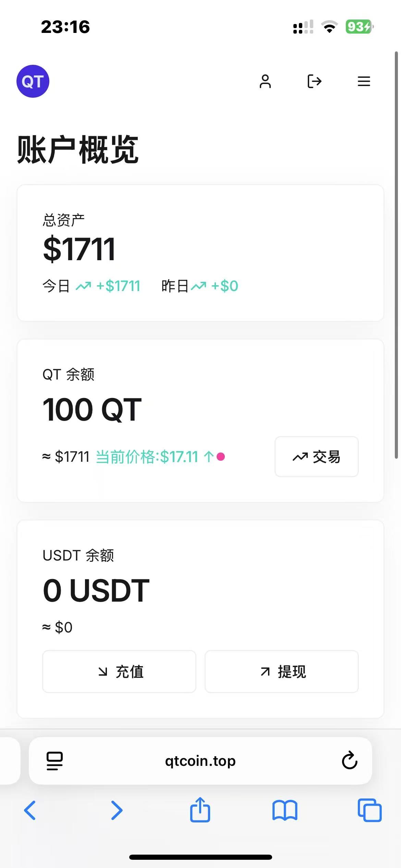Tap the 提现 withdraw button
The width and height of the screenshot is (401, 868).
tap(281, 671)
